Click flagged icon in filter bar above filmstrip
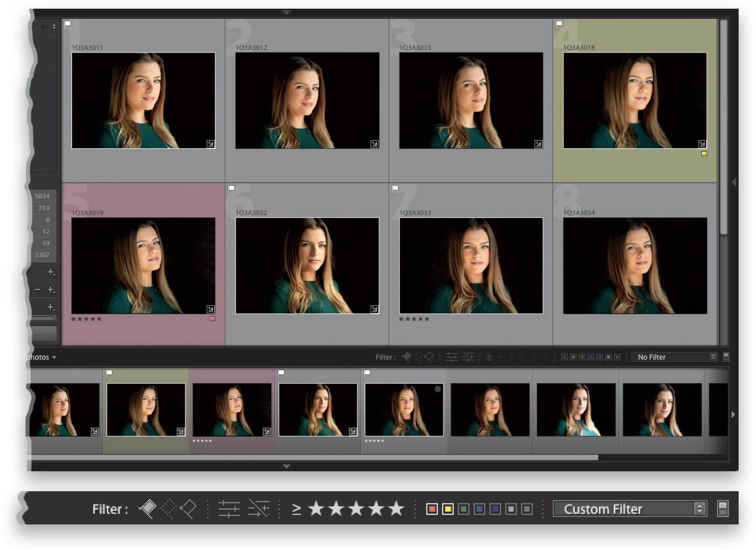 click(407, 357)
